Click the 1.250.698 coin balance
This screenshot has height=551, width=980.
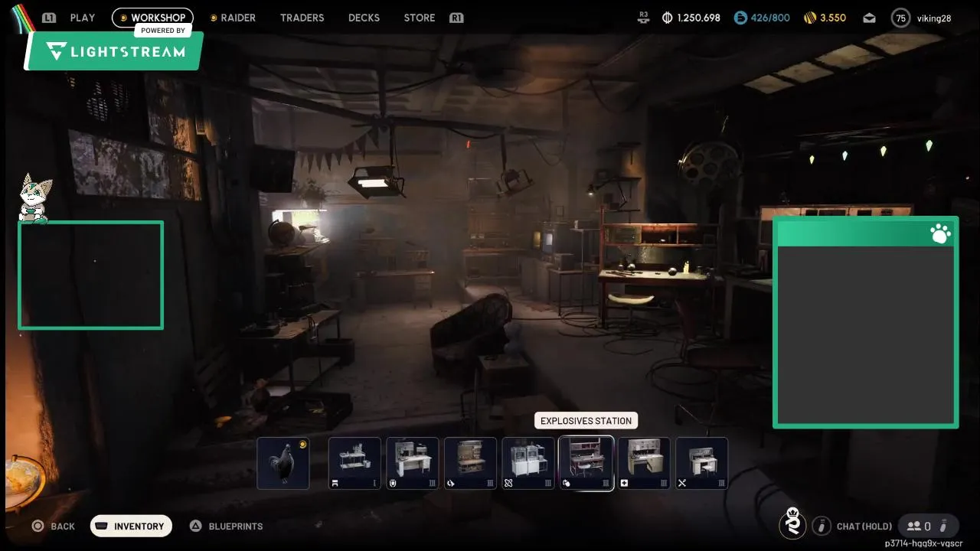tap(699, 18)
